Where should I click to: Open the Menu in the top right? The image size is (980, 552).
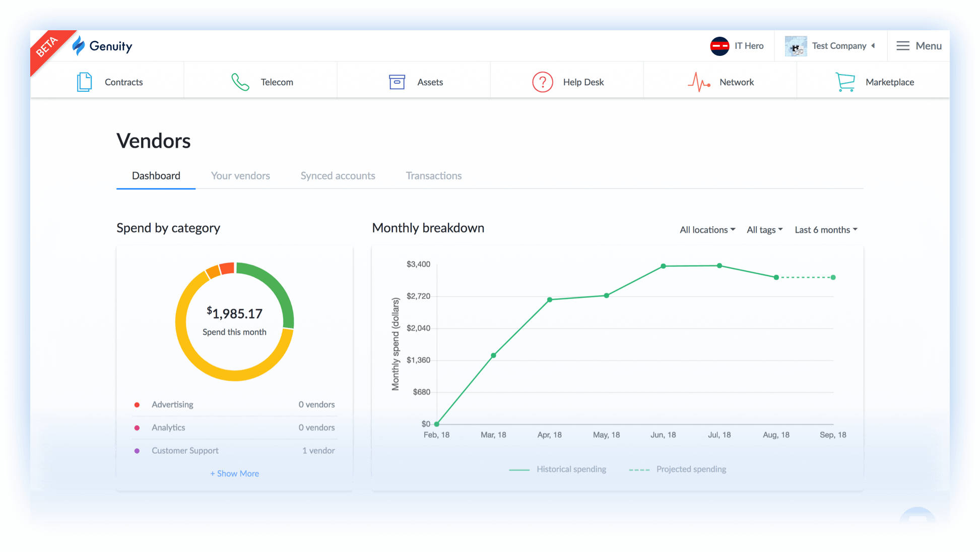[x=919, y=46]
